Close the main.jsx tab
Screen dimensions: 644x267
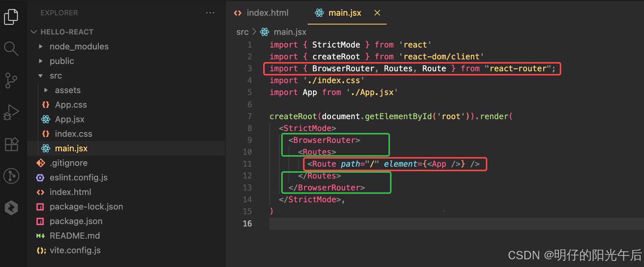(x=377, y=13)
